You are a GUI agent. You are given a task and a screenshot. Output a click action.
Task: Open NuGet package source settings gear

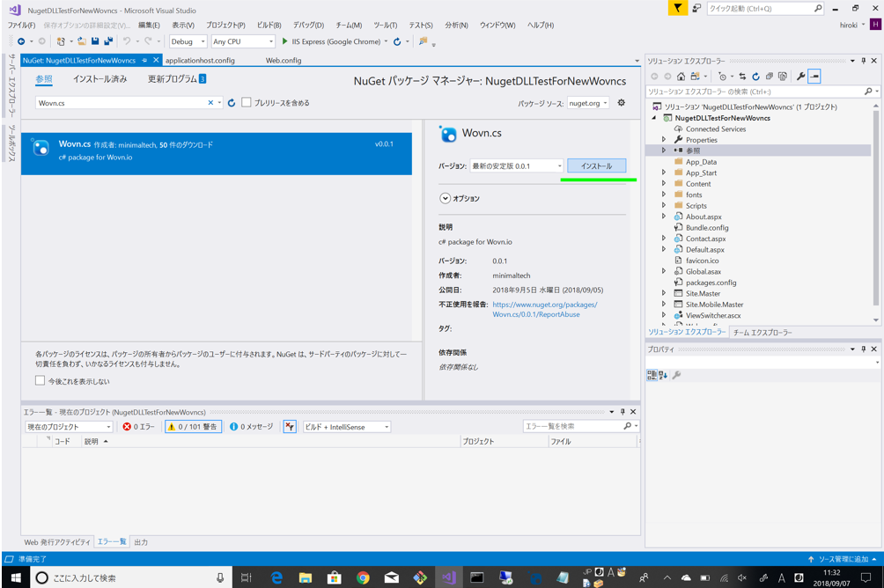621,103
